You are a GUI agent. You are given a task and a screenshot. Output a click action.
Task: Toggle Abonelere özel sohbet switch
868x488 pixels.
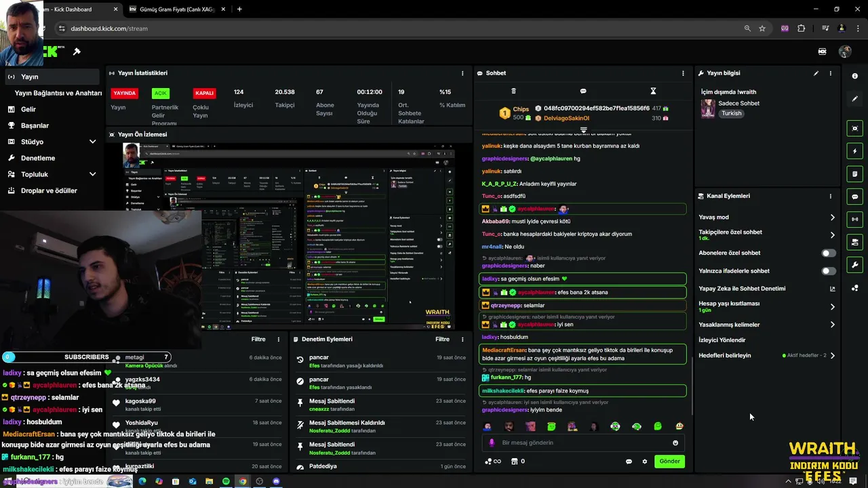click(829, 253)
